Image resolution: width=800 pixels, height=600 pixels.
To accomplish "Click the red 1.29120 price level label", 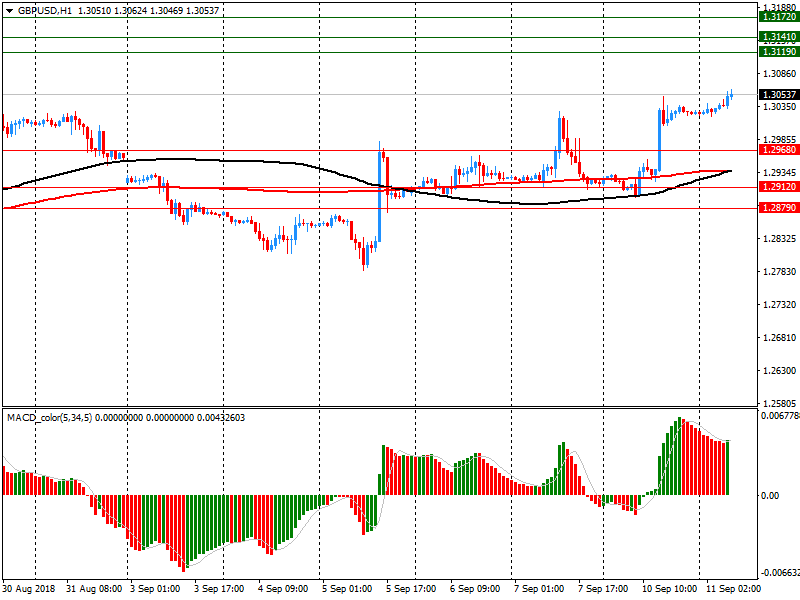I will pyautogui.click(x=777, y=187).
